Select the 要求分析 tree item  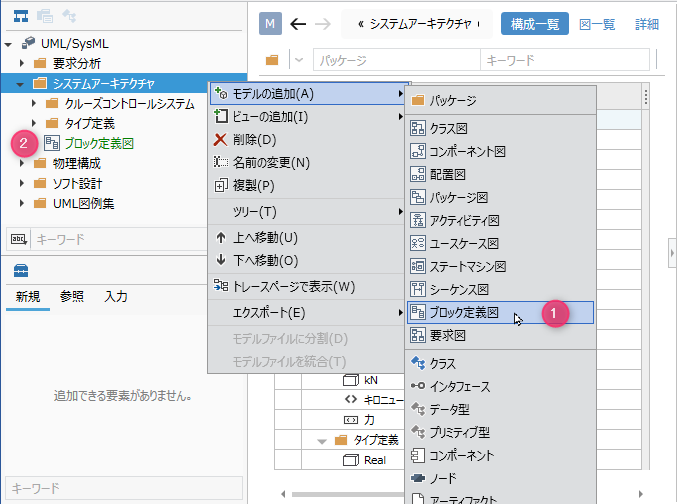(x=77, y=64)
